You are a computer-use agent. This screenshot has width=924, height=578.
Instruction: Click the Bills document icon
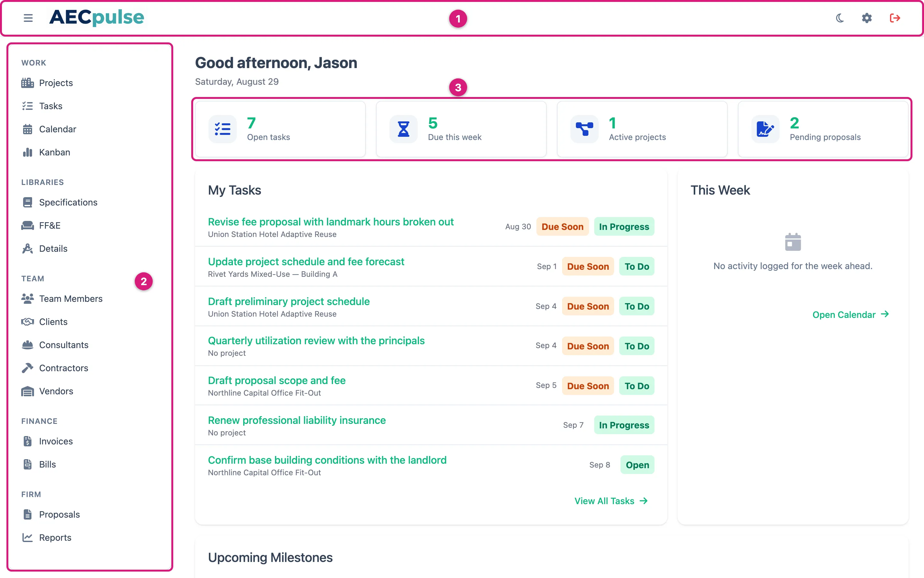pyautogui.click(x=28, y=464)
